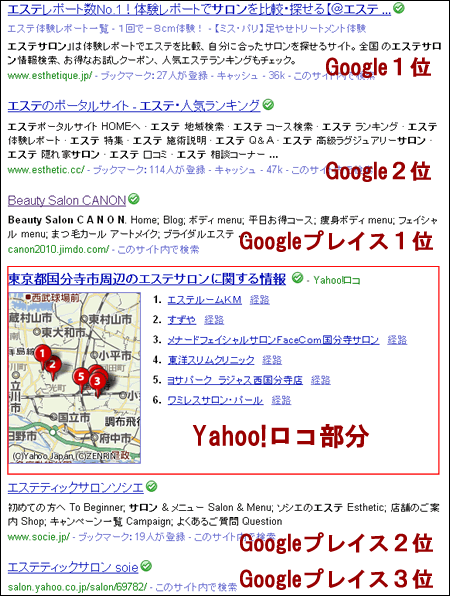This screenshot has height=596, width=450.
Task: Open 経路 link for ワミレスサロン・パール
Action: click(281, 400)
